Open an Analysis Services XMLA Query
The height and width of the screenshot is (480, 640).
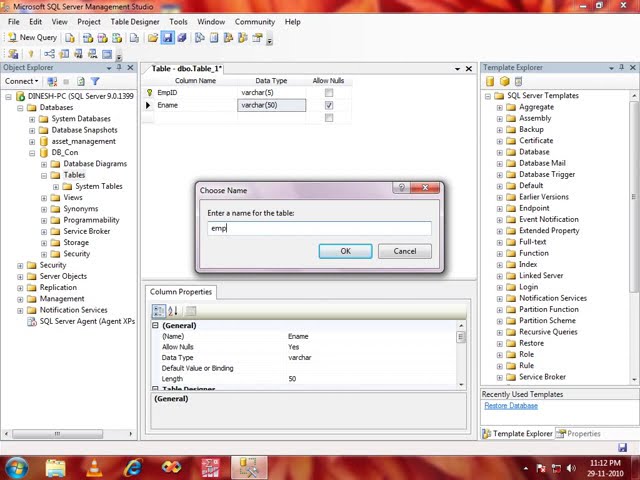tap(117, 38)
